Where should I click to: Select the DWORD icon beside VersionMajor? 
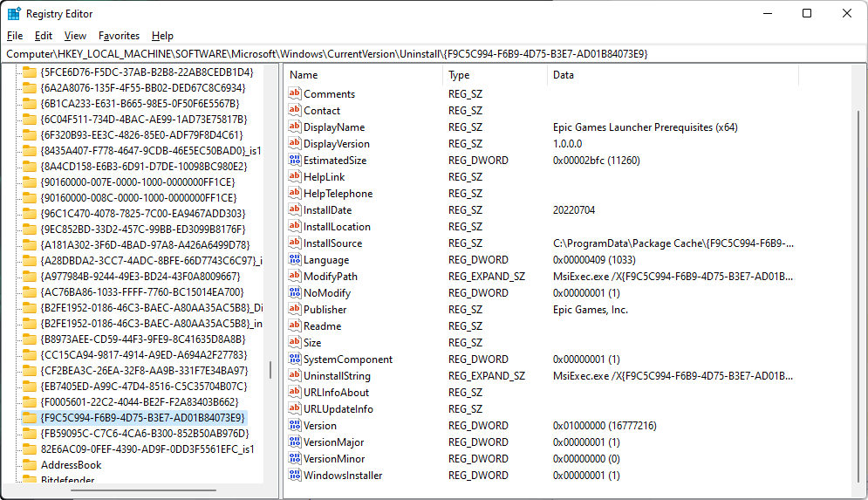pos(295,442)
